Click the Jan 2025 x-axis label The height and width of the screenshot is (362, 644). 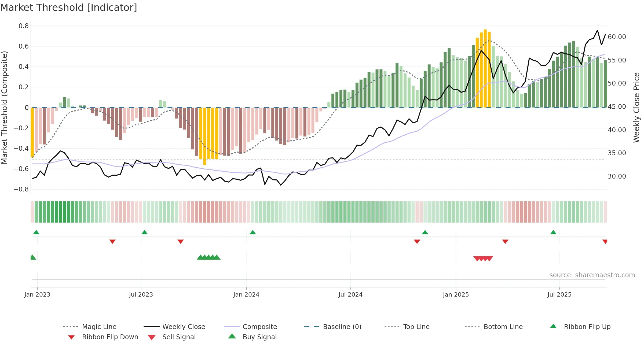tap(456, 295)
